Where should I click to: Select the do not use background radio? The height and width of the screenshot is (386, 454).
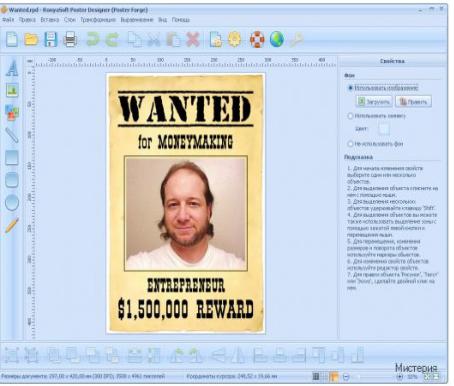coord(350,144)
